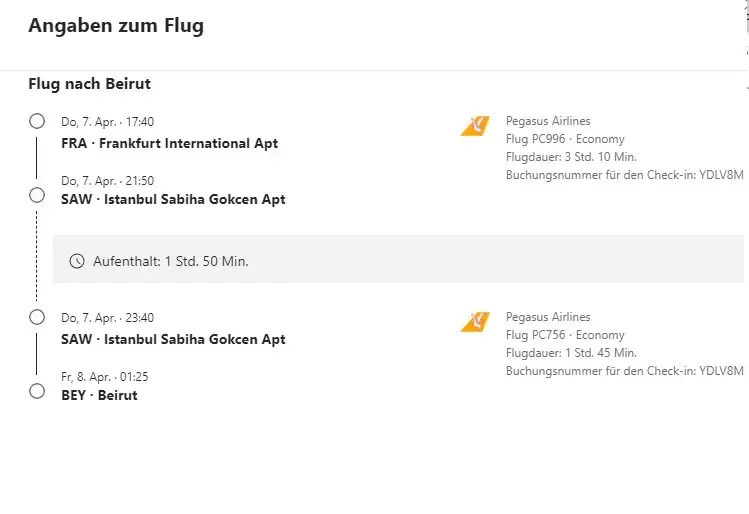749x514 pixels.
Task: Click the 'Do, 7. Apr. · 17:40' departure time
Action: pyautogui.click(x=107, y=122)
